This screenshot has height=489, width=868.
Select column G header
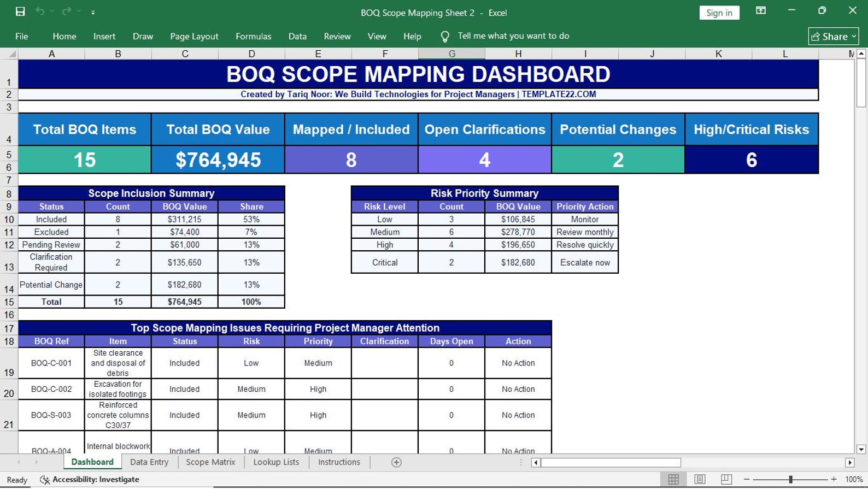451,54
